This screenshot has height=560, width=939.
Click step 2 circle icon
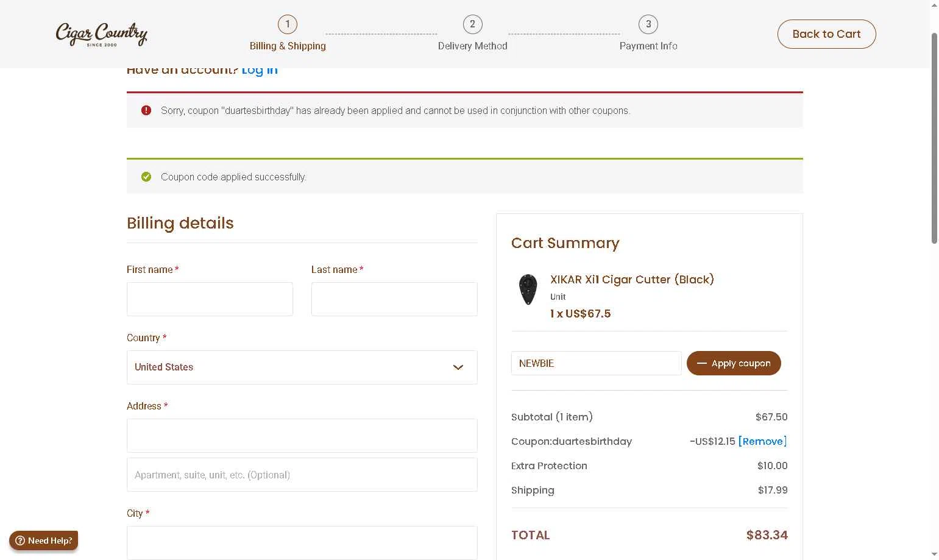pyautogui.click(x=472, y=24)
